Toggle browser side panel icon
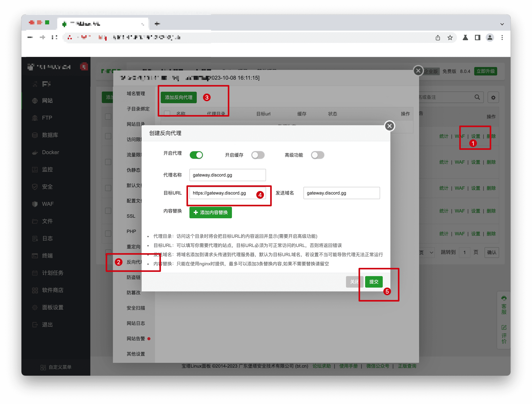 click(x=478, y=38)
